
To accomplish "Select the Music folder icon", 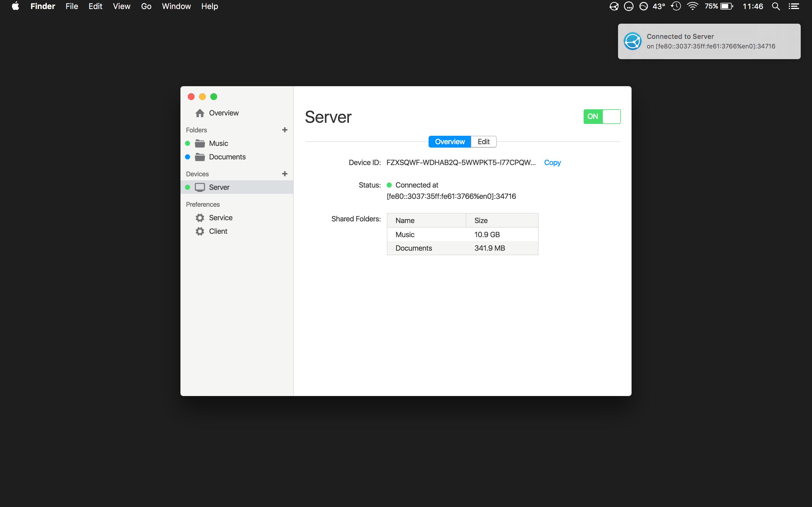I will click(x=200, y=144).
